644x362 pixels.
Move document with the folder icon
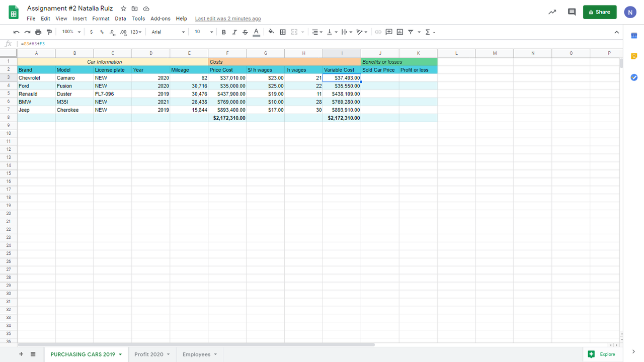click(x=134, y=9)
